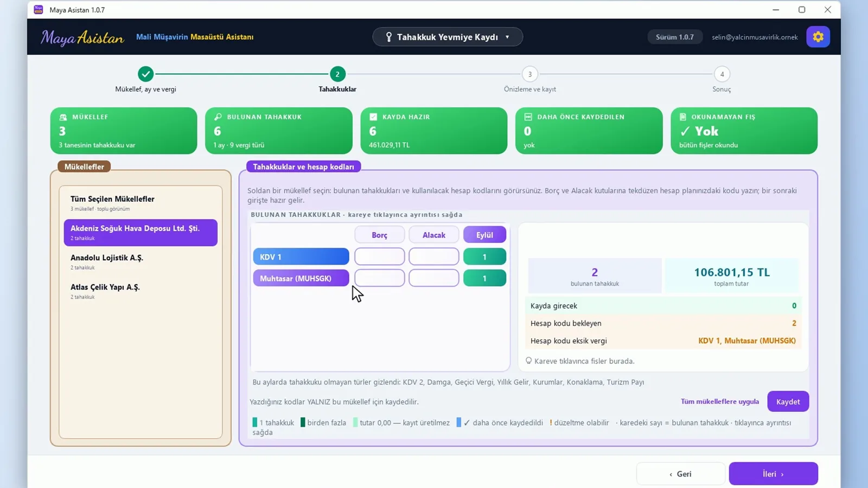
Task: Click the Eylül column header
Action: click(484, 235)
